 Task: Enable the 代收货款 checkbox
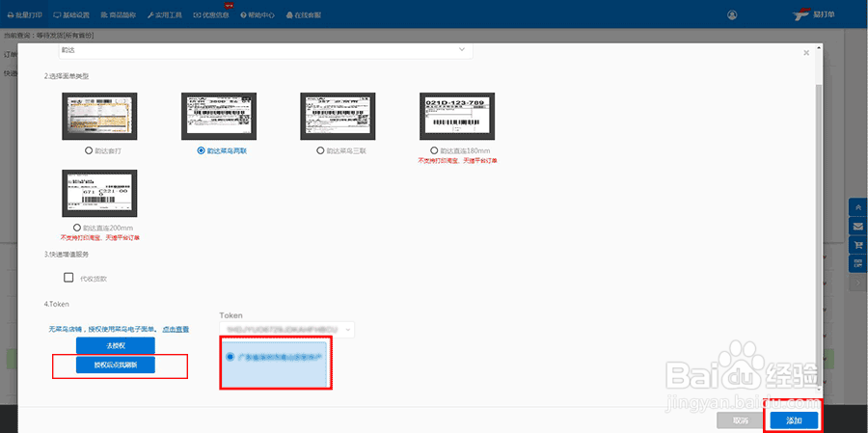(x=68, y=278)
